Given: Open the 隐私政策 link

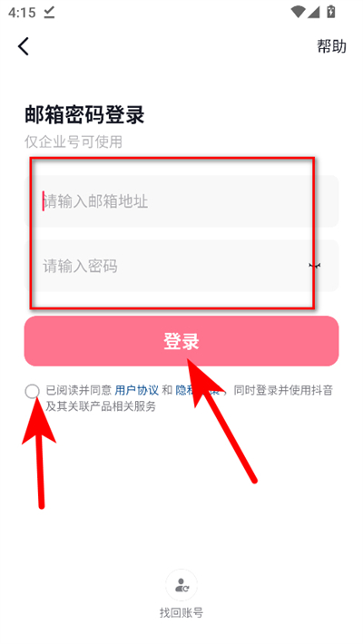Looking at the screenshot, I should pos(199,390).
